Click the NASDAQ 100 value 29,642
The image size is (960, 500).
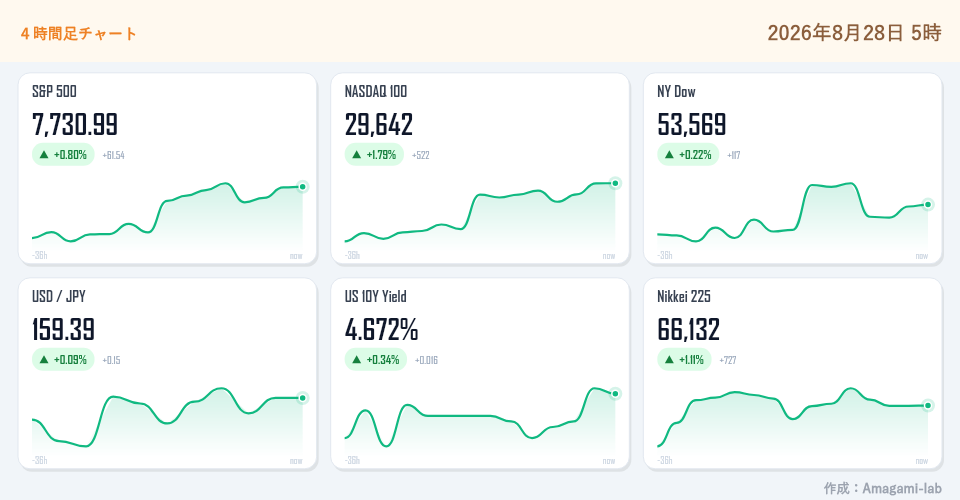pyautogui.click(x=379, y=124)
